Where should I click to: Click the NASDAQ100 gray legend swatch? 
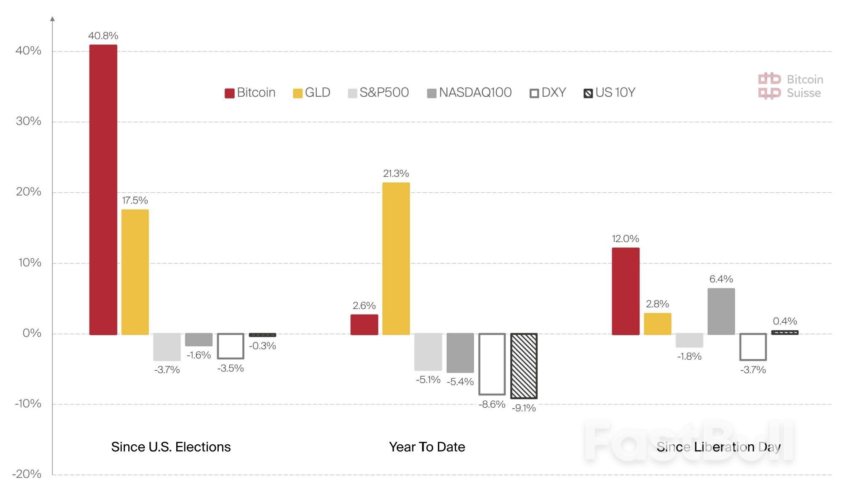click(432, 93)
